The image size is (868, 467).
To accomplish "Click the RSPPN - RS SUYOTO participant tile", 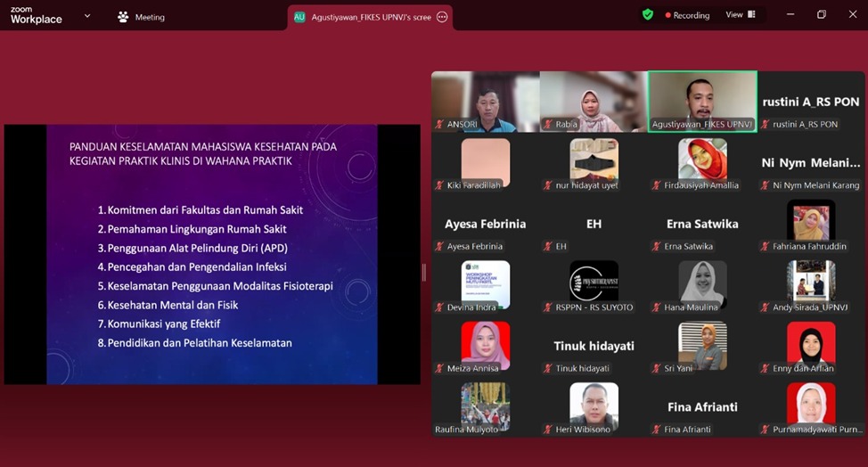I will 594,285.
